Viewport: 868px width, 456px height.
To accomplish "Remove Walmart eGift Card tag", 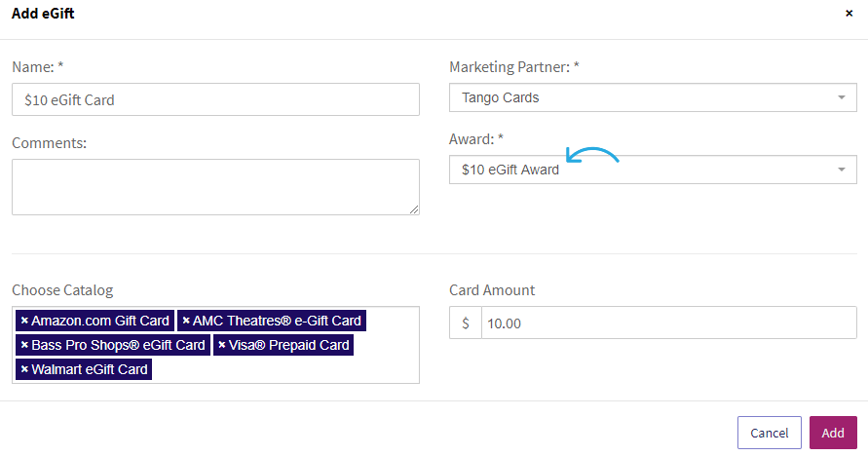I will [24, 369].
